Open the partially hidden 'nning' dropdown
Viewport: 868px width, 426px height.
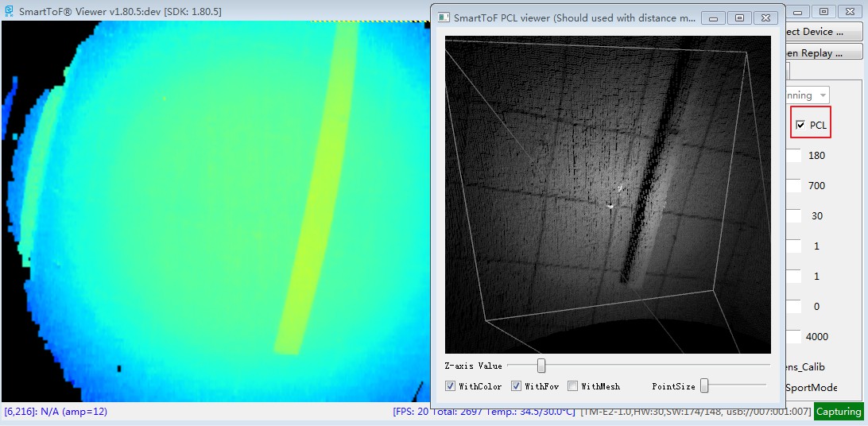(x=808, y=95)
